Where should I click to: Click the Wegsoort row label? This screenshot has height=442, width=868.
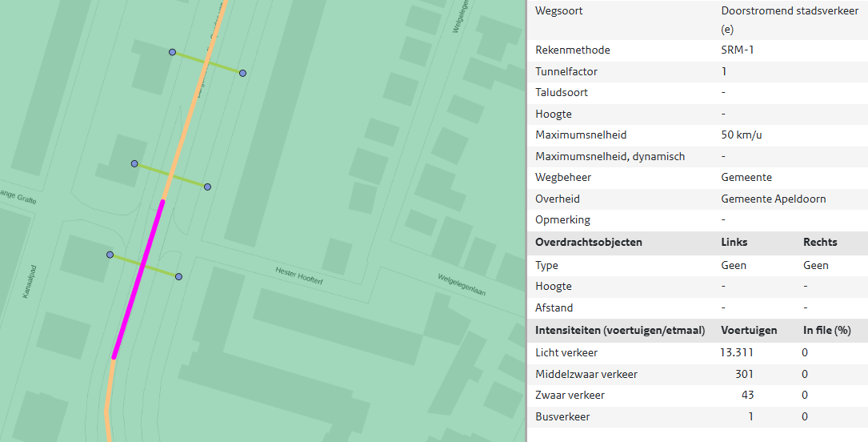click(x=558, y=10)
